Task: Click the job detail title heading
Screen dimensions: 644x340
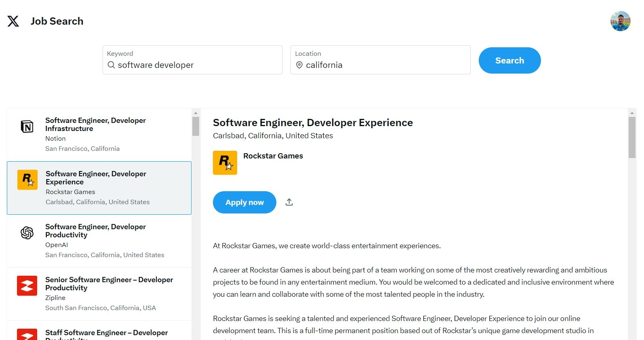Action: (313, 122)
